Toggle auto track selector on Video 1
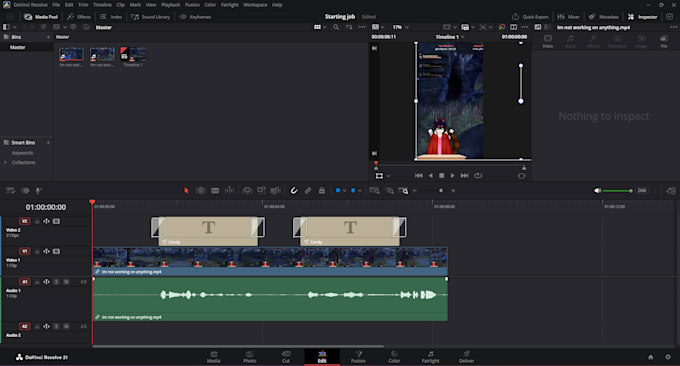 coord(46,251)
